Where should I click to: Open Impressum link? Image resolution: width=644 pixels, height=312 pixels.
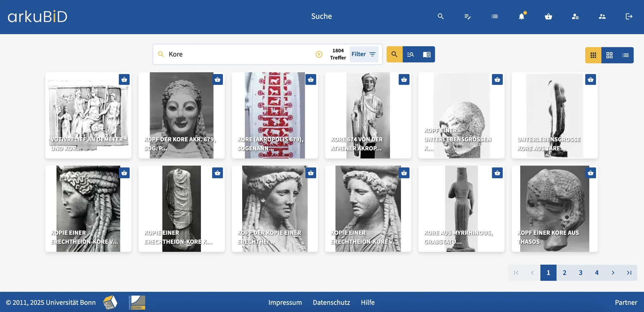point(285,303)
